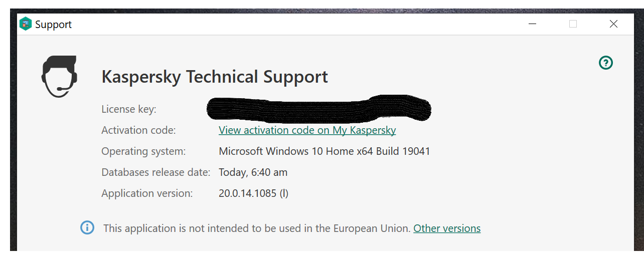
Task: Minimize the Support window
Action: [533, 24]
